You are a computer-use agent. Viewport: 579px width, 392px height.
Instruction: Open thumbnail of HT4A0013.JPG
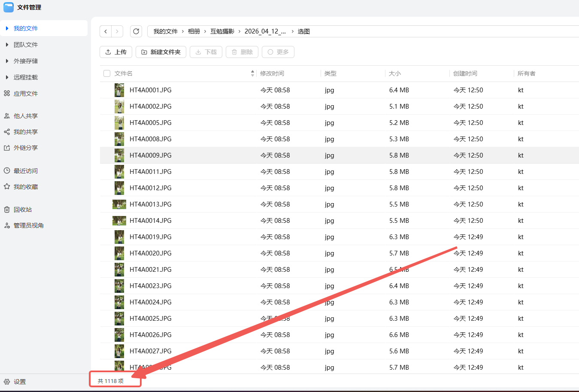[119, 204]
